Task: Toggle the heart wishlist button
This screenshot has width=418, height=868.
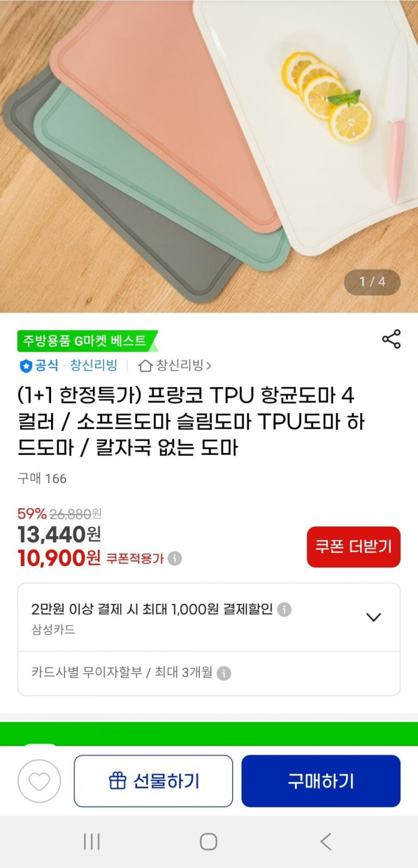Action: pyautogui.click(x=39, y=781)
